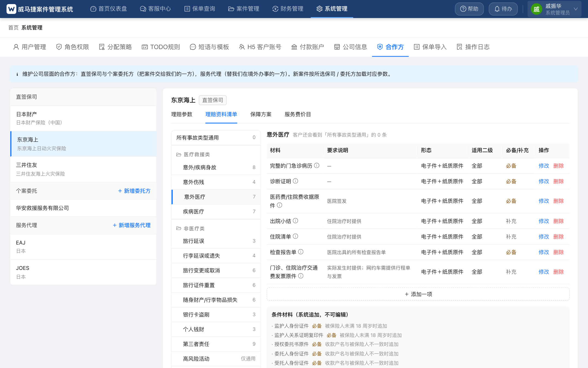Click the 帮助 help button
Viewport: 588px width, 368px height.
469,9
